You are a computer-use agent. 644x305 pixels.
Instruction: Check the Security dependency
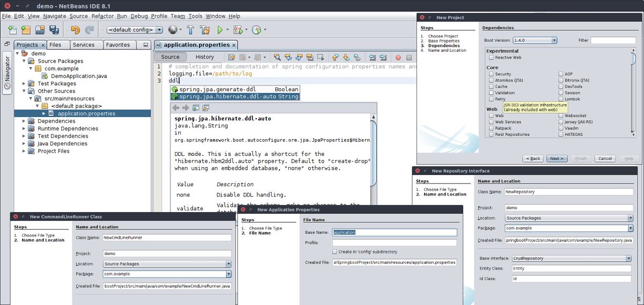click(491, 74)
